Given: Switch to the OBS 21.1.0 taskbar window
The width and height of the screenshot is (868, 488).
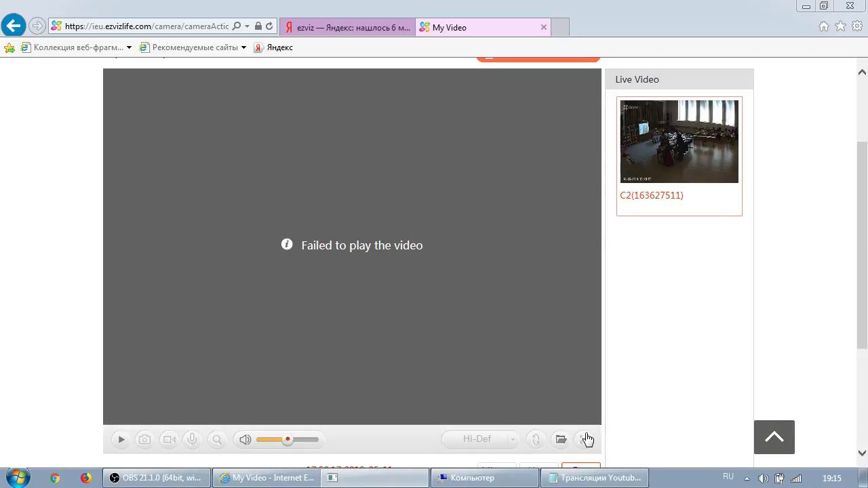Looking at the screenshot, I should pyautogui.click(x=157, y=478).
